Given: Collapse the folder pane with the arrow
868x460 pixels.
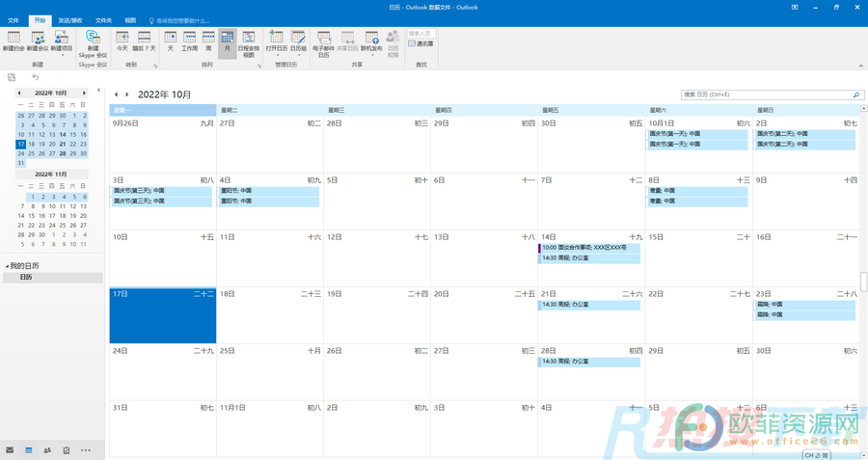Looking at the screenshot, I should coord(98,90).
